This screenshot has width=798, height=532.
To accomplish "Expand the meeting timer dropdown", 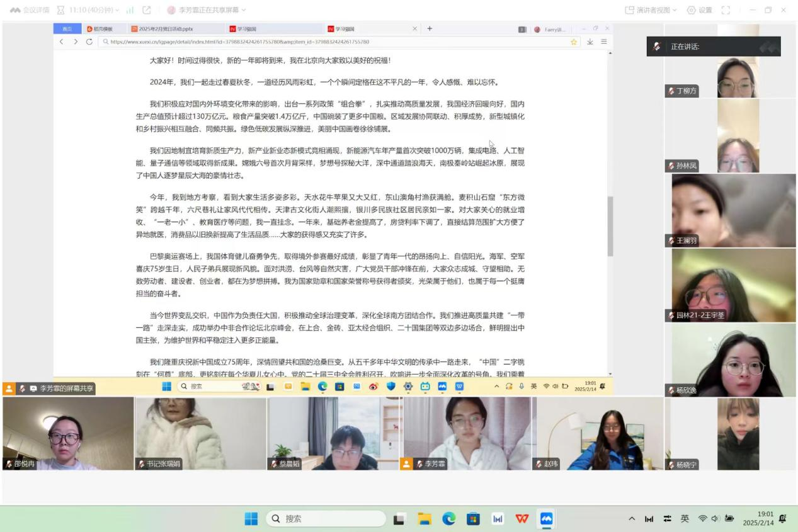I will (x=119, y=10).
